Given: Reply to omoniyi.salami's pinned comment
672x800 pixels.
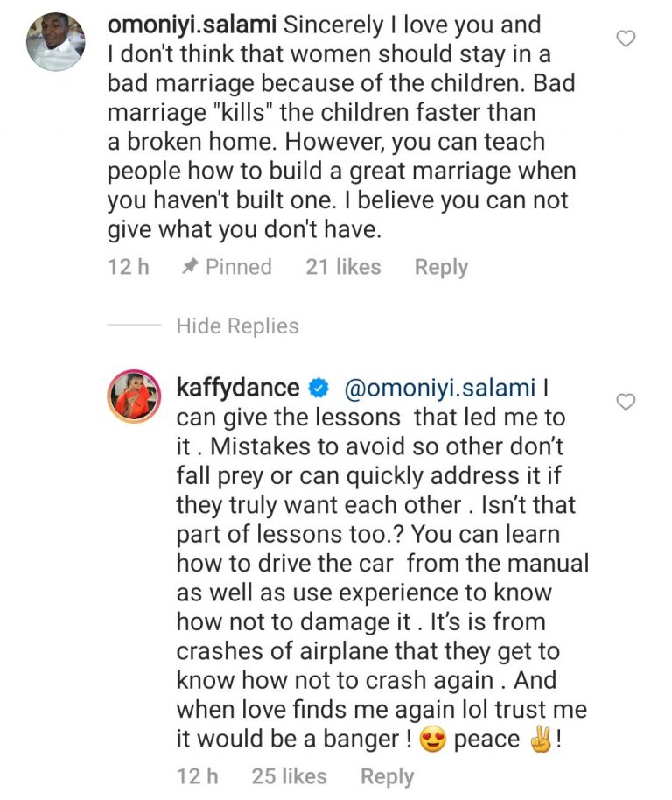Looking at the screenshot, I should click(441, 267).
